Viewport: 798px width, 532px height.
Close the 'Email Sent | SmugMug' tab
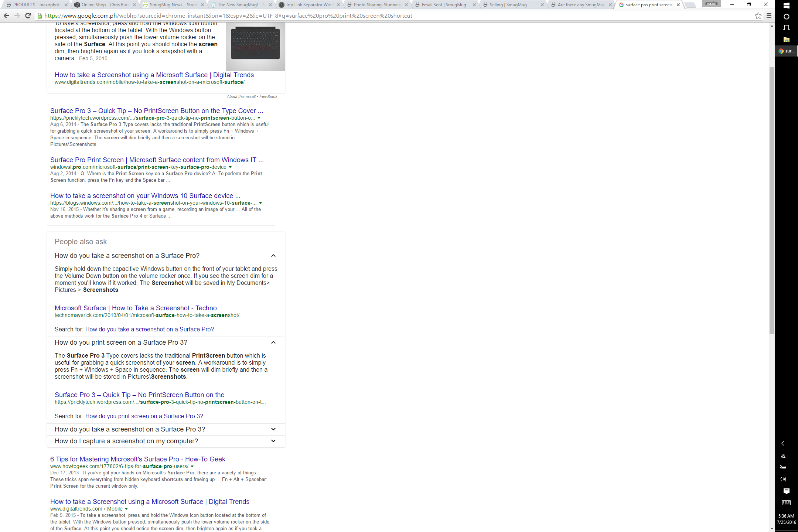[x=474, y=5]
